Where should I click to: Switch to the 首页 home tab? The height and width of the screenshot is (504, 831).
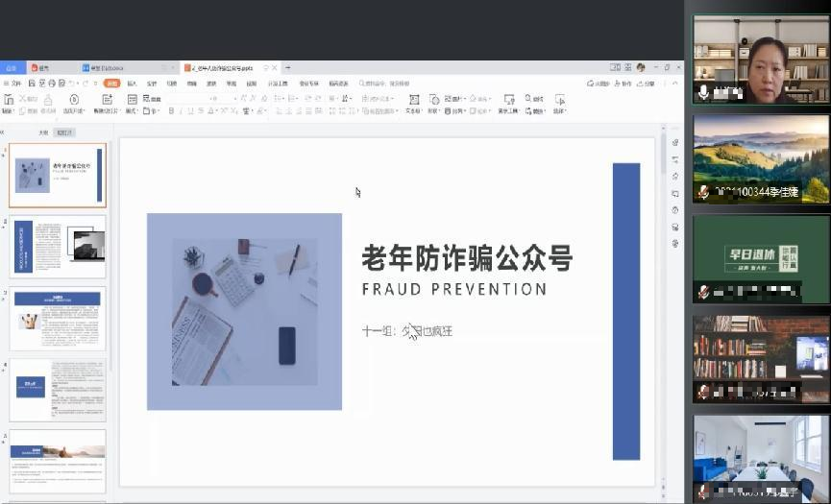[12, 68]
